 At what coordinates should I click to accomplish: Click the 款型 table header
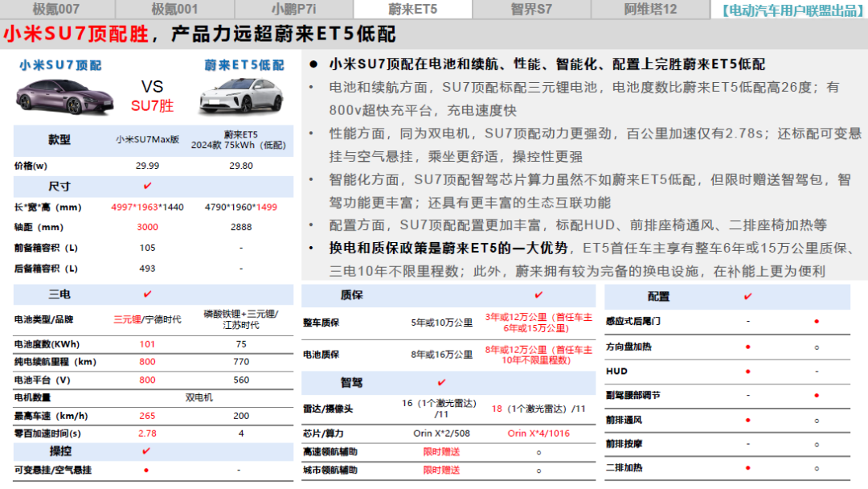pos(59,140)
